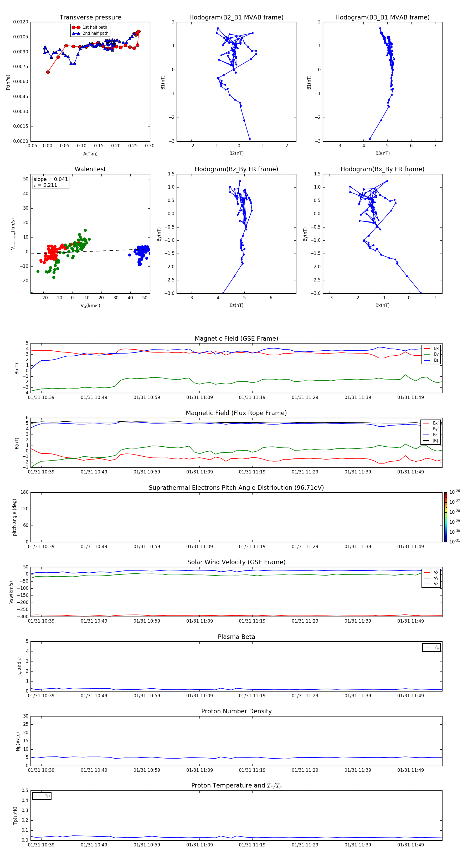Click the Np(#/cc) y-axis label
This screenshot has width=473, height=868.
(18, 741)
